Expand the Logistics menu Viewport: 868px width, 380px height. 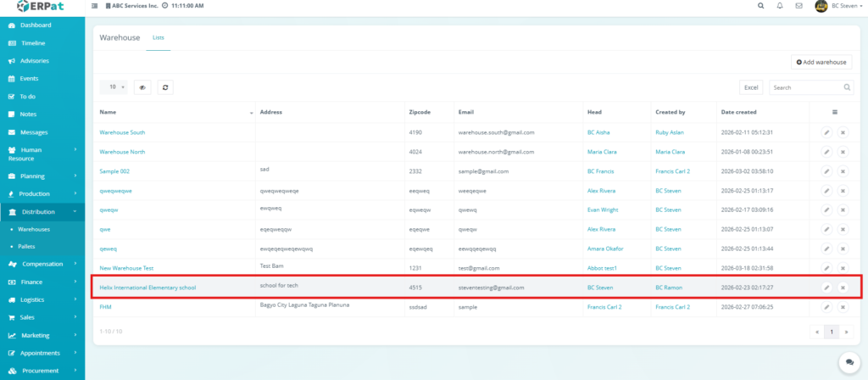coord(42,299)
